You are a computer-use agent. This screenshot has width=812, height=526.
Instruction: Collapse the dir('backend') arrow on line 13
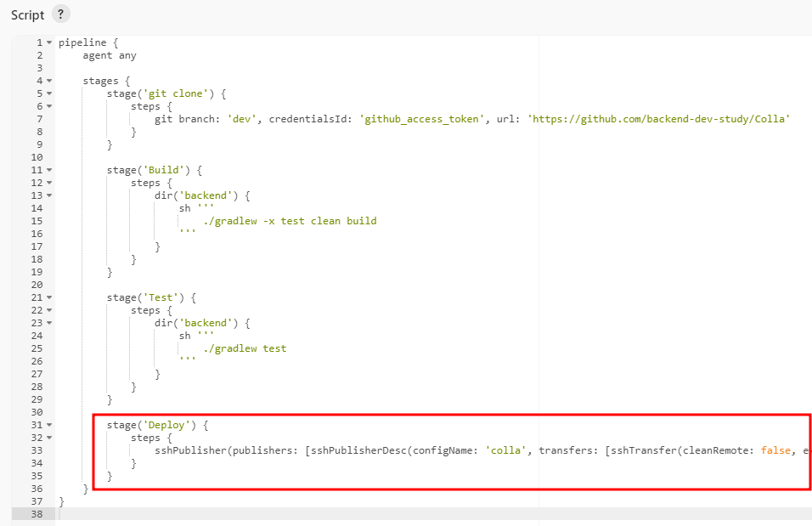[x=49, y=195]
